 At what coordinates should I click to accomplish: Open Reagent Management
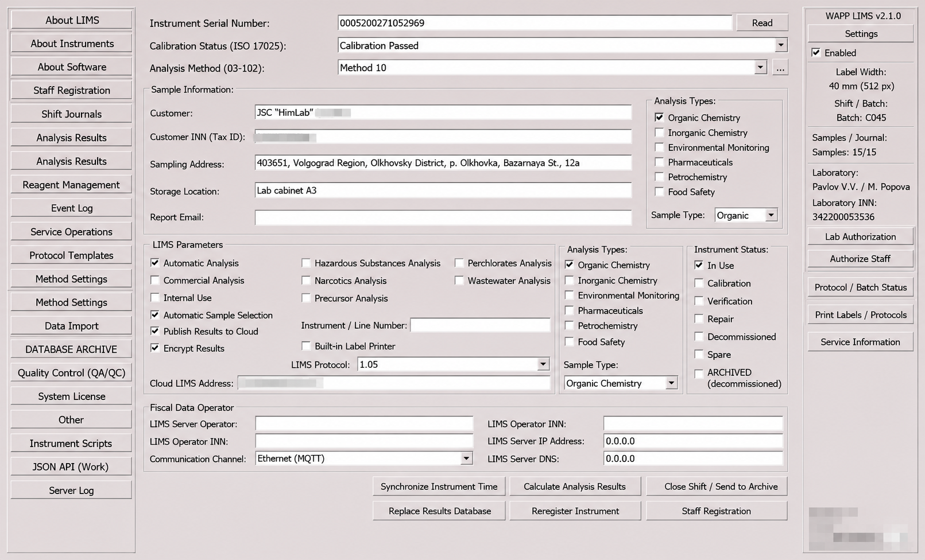[72, 185]
